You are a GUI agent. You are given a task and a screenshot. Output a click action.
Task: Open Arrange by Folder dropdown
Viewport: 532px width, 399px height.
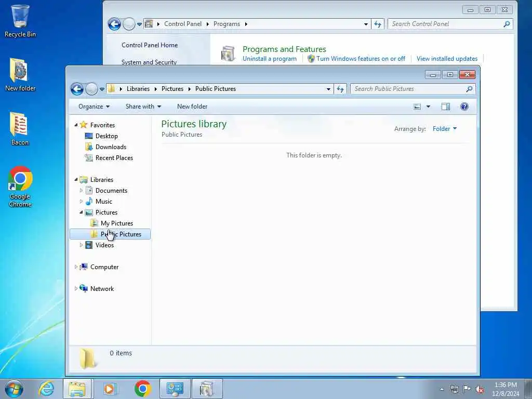coord(445,129)
